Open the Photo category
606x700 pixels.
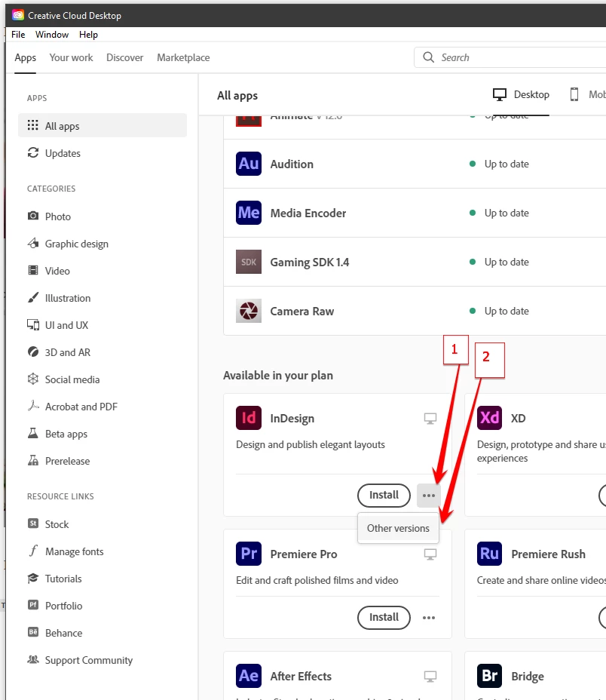tap(58, 216)
